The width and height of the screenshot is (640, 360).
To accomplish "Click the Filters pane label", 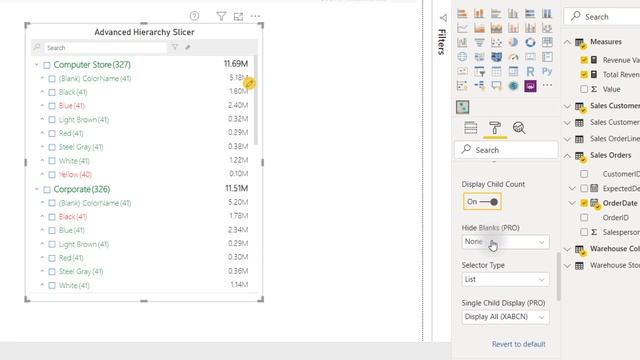I will 441,42.
